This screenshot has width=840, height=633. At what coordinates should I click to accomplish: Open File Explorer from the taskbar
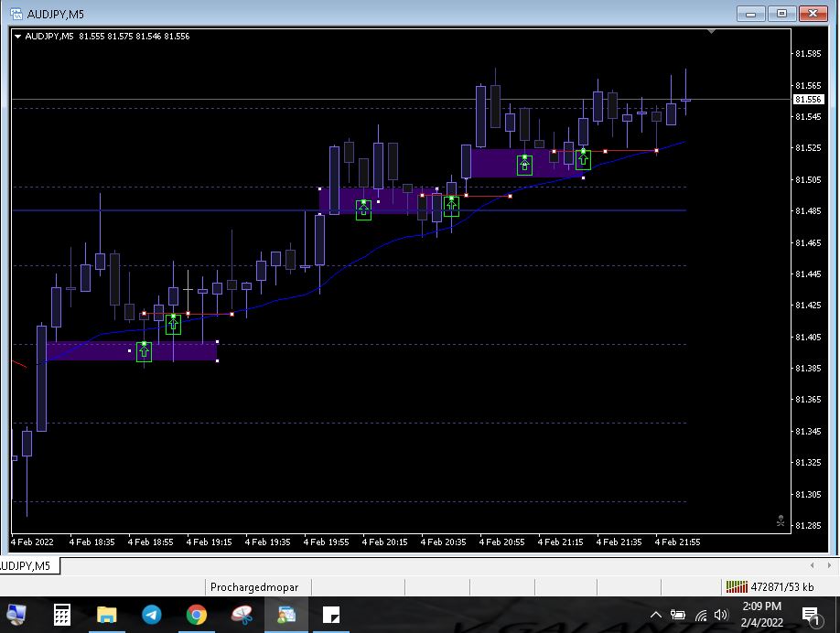click(x=107, y=615)
